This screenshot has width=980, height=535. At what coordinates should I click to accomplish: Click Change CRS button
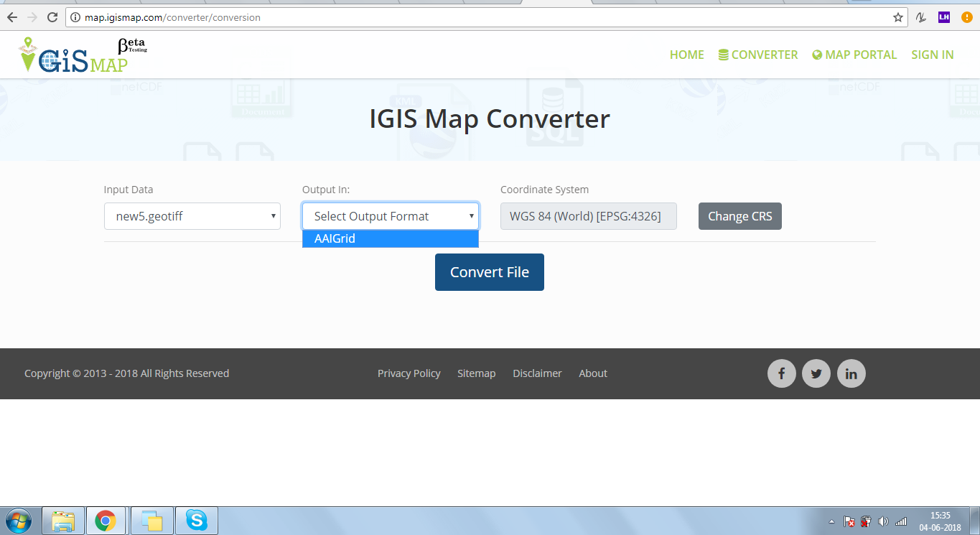740,216
